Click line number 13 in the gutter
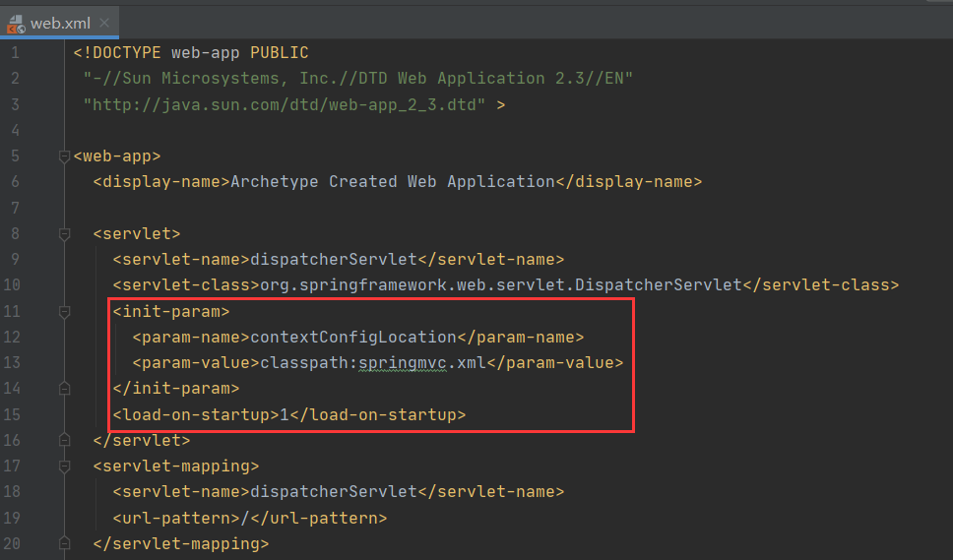 pyautogui.click(x=12, y=362)
